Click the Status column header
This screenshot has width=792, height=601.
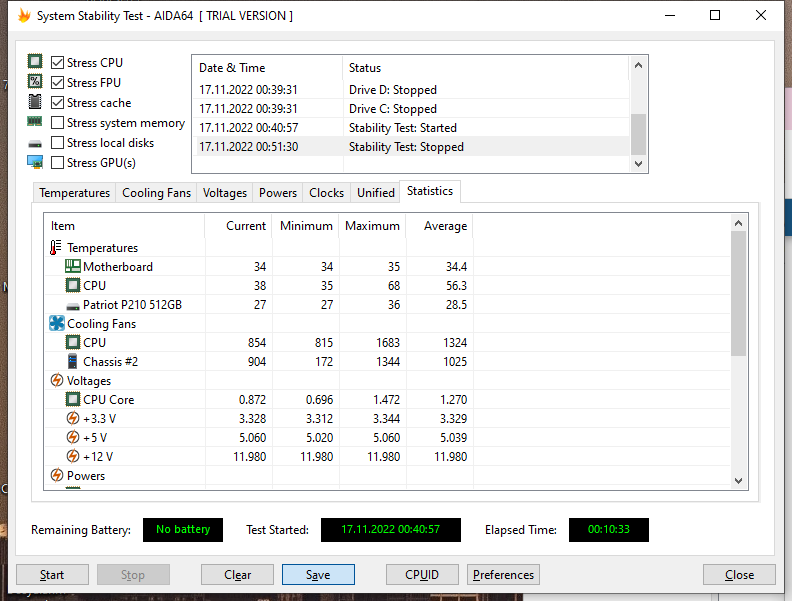486,68
